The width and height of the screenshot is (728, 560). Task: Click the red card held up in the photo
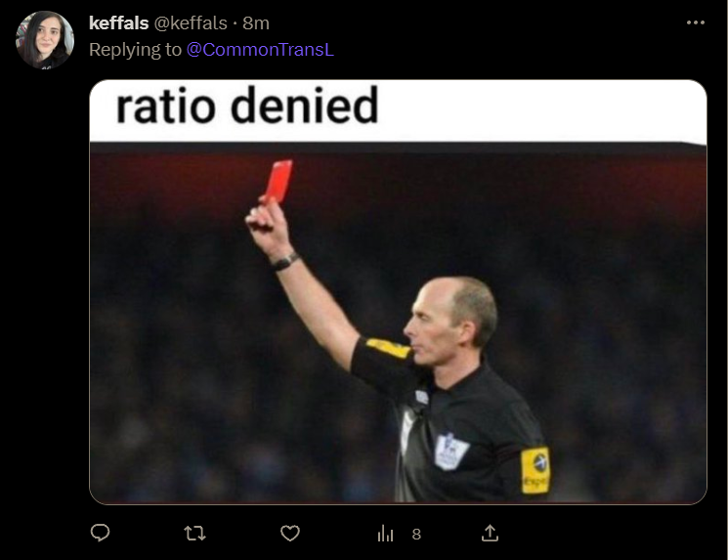point(278,181)
